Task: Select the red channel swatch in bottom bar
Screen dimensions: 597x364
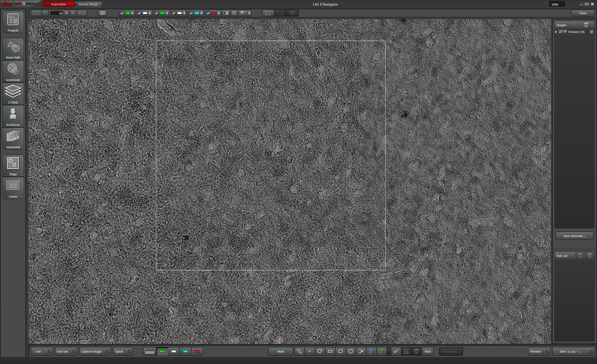Action: 197,351
